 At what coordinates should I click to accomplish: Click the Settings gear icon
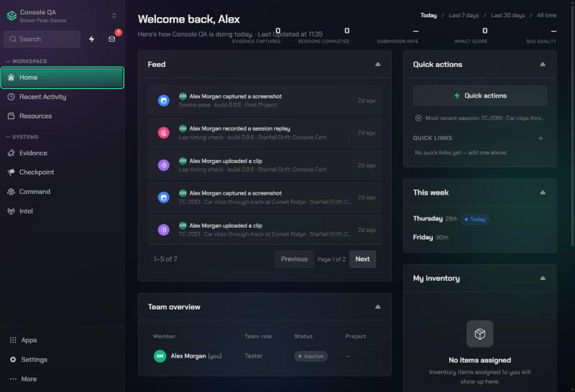13,359
